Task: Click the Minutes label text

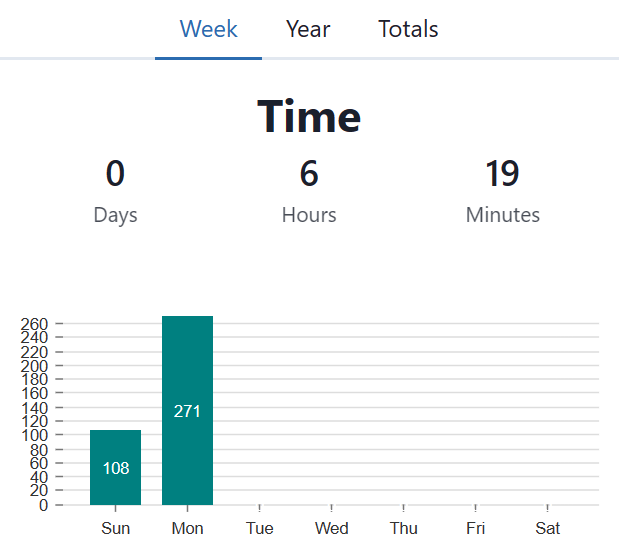Action: click(x=502, y=215)
